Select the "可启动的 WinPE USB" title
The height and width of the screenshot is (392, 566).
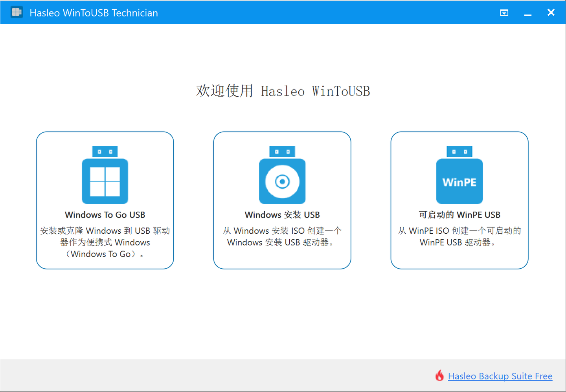coord(459,215)
